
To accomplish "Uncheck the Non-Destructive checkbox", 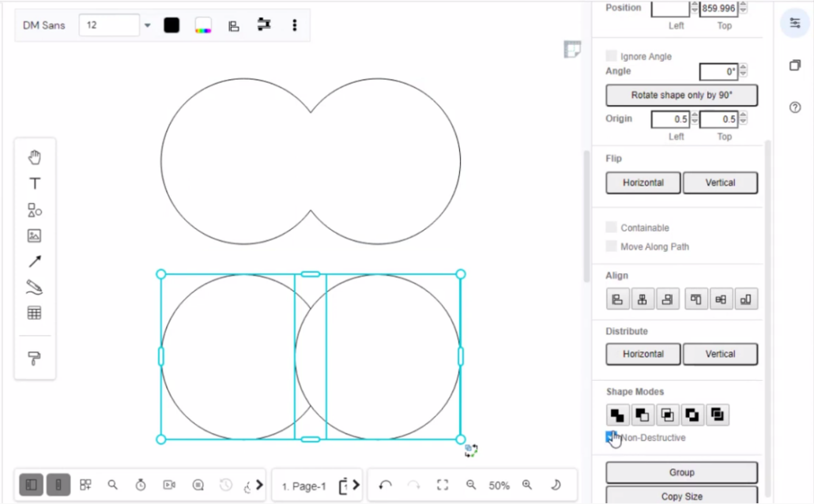I will pos(610,437).
